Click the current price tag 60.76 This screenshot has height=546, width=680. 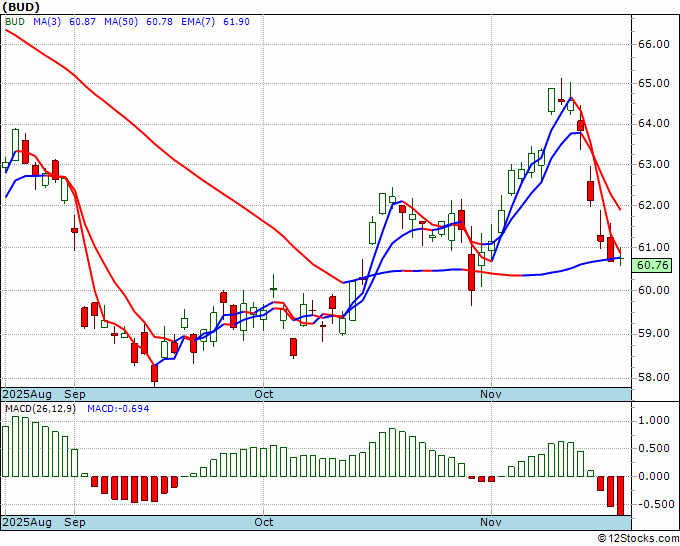652,265
